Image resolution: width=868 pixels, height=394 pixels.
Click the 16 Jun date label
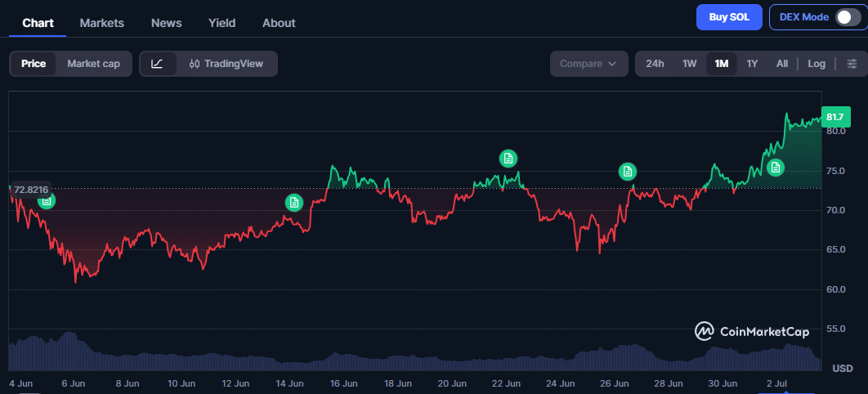pyautogui.click(x=343, y=383)
